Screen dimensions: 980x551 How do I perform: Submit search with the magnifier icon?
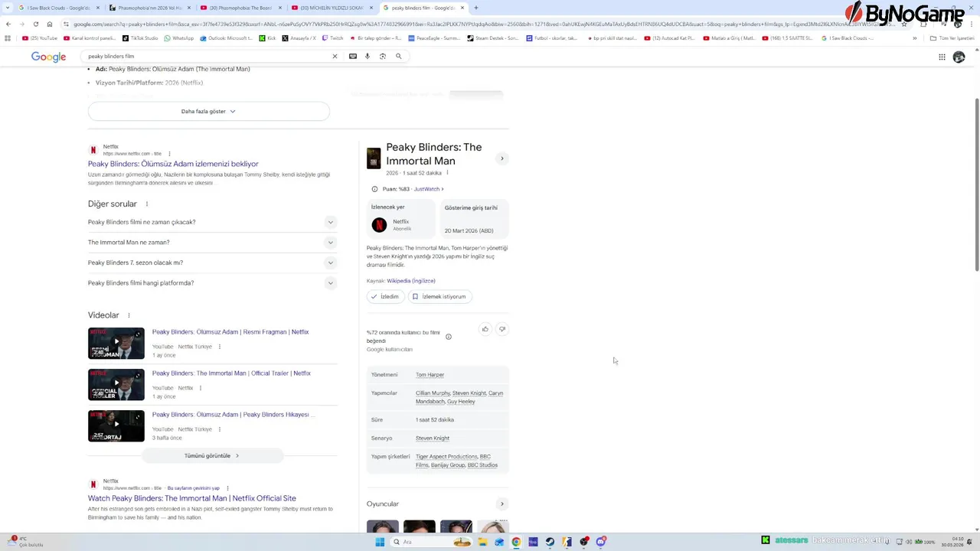[398, 56]
